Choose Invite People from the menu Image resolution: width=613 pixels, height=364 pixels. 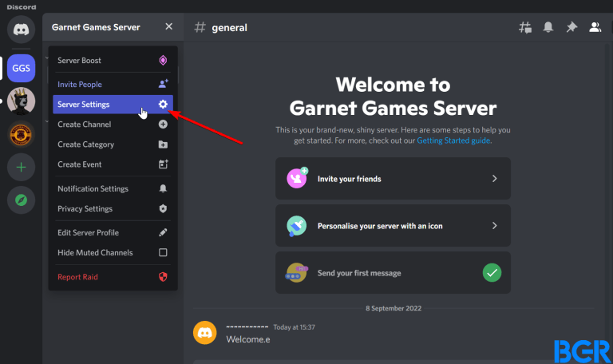click(113, 84)
